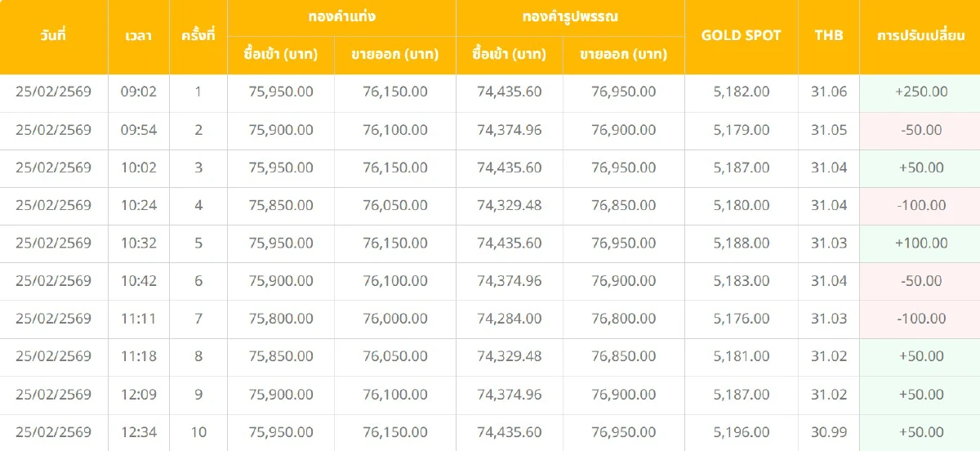
Task: Select GOLD SPOT value 5,196.00
Action: click(x=741, y=432)
